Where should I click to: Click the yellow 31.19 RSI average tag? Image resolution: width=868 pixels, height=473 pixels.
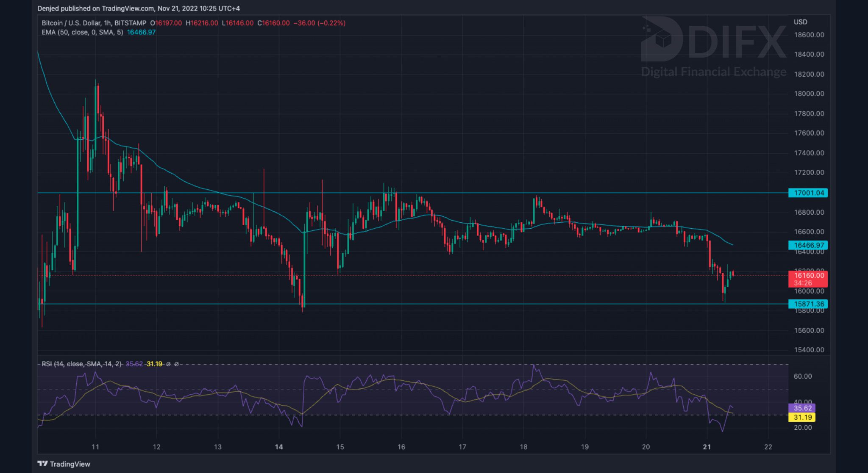click(x=801, y=418)
